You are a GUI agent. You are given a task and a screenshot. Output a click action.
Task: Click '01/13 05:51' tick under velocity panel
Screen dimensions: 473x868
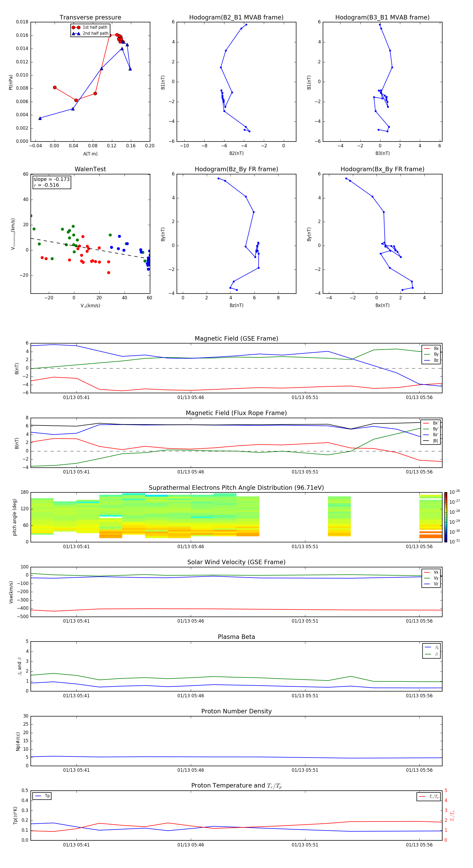tap(305, 621)
